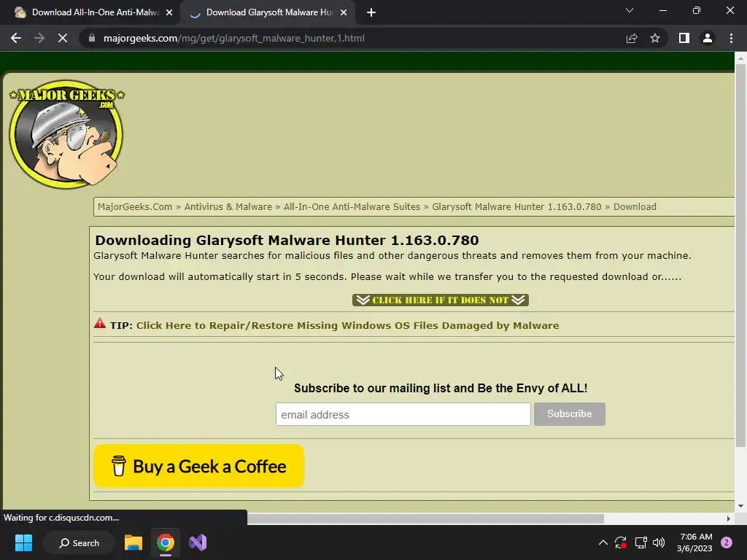The height and width of the screenshot is (560, 747).
Task: Open the Repair/Restore Windows OS Files tip link
Action: (x=348, y=326)
